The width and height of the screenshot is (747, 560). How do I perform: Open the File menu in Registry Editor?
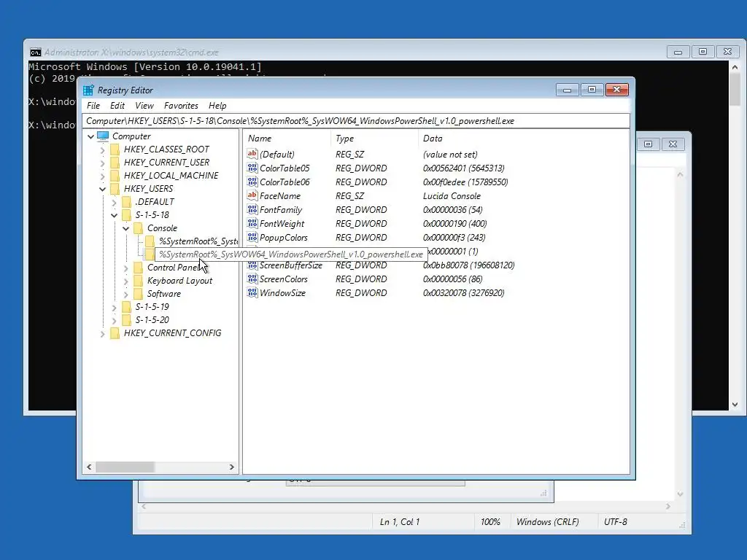point(93,106)
